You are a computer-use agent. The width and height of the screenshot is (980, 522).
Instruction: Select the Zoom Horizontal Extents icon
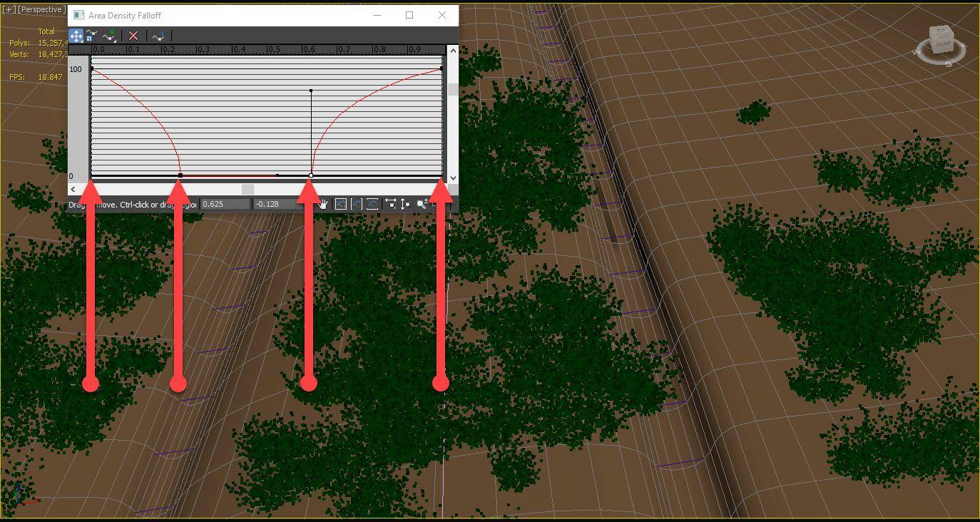(356, 203)
